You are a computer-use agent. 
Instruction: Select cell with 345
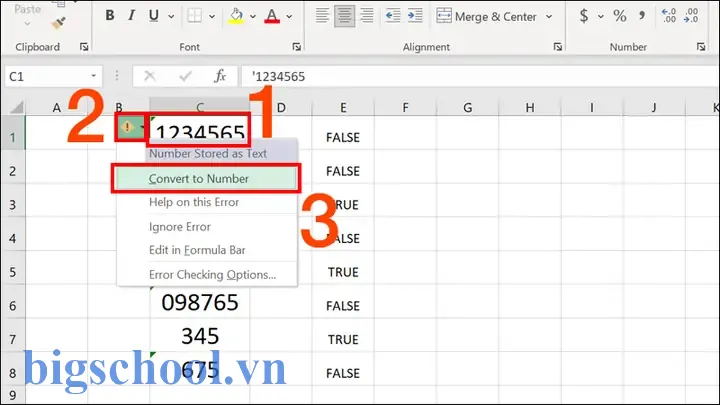point(200,336)
